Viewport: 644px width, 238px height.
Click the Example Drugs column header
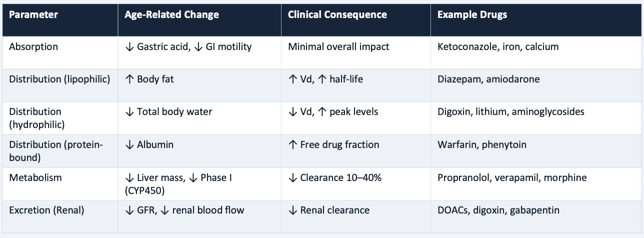coord(472,15)
